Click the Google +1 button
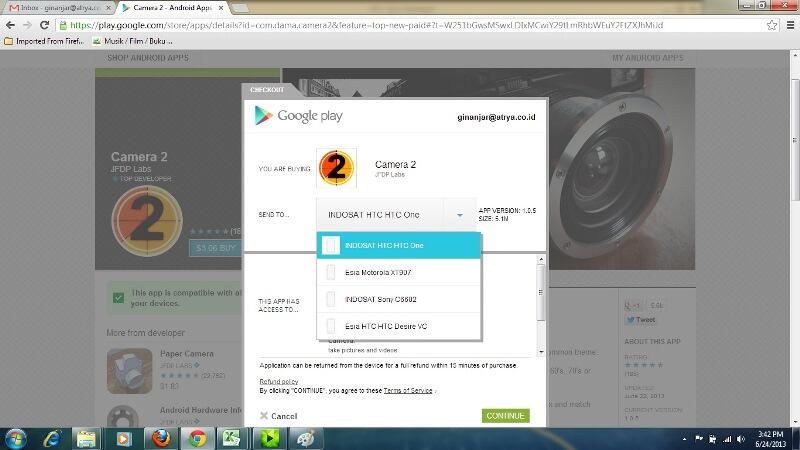 click(x=633, y=306)
